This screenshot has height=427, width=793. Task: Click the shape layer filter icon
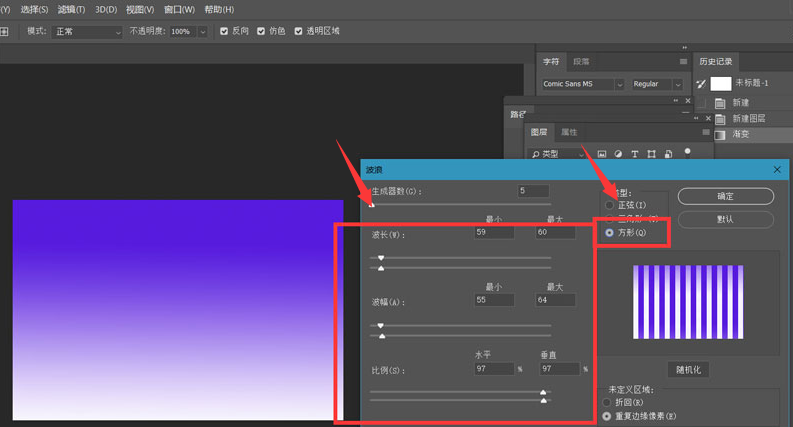tap(652, 154)
